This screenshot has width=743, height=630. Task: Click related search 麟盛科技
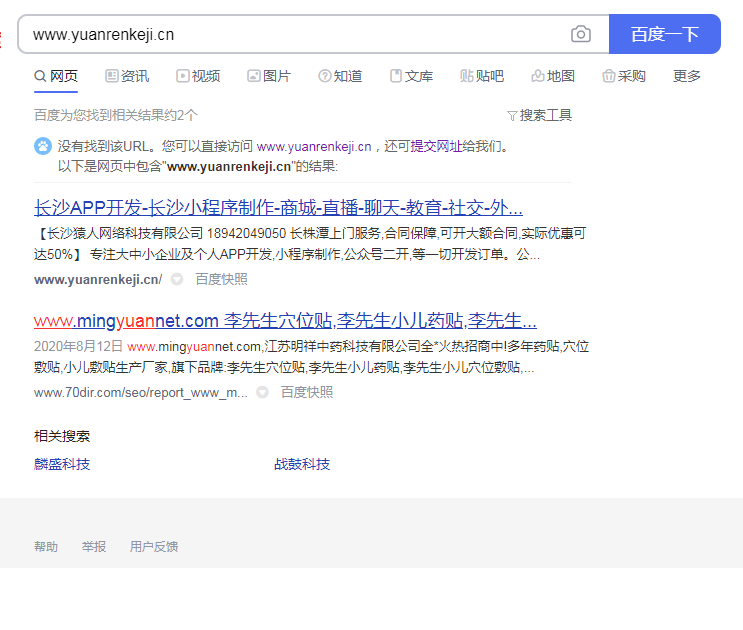(x=62, y=464)
